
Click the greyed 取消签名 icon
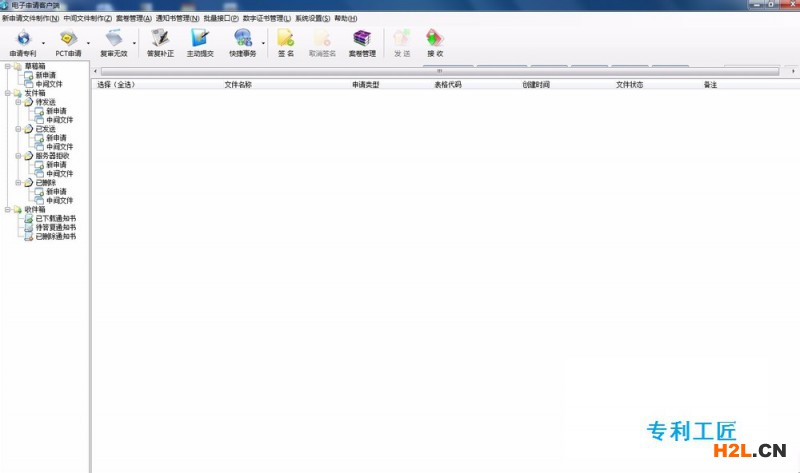pyautogui.click(x=322, y=38)
